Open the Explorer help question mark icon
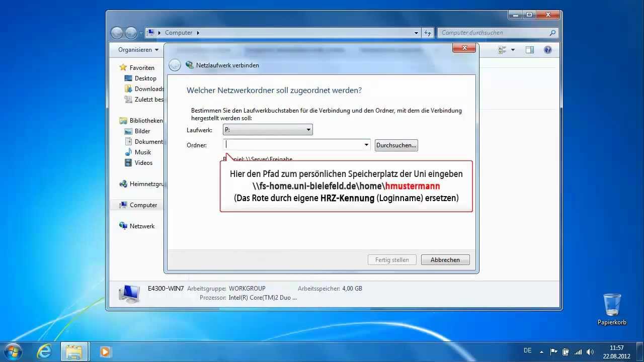The image size is (644, 362). [x=548, y=50]
